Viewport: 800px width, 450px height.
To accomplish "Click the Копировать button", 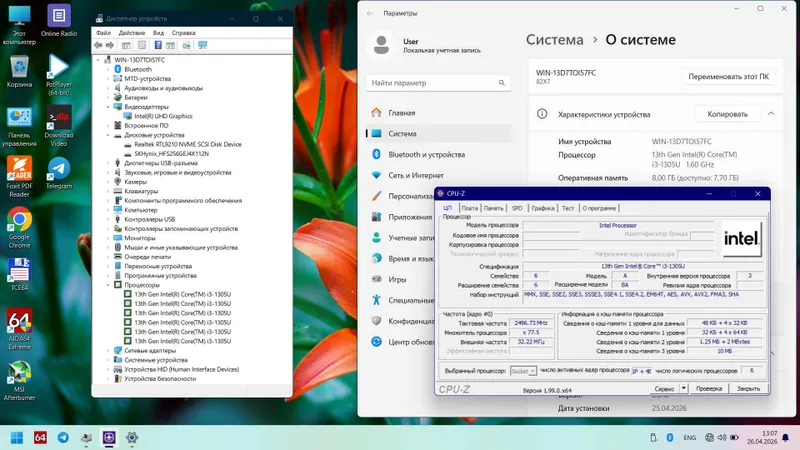I will (727, 114).
